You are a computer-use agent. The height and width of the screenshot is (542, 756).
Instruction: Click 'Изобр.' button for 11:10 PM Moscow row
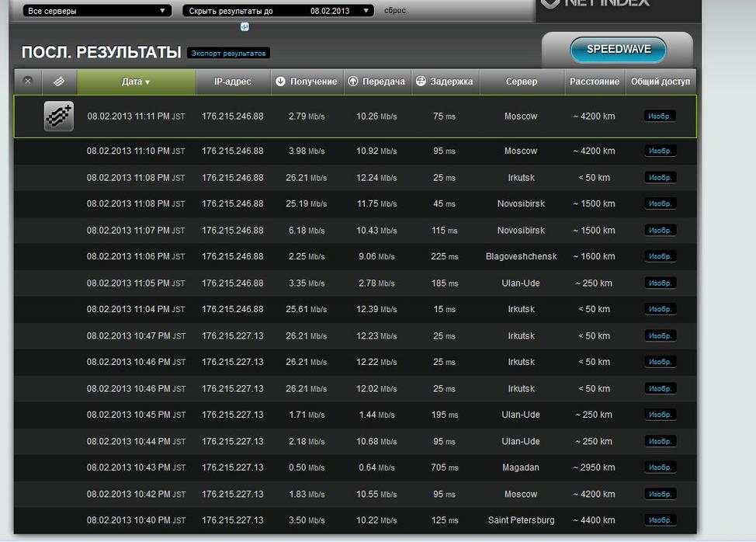point(660,151)
